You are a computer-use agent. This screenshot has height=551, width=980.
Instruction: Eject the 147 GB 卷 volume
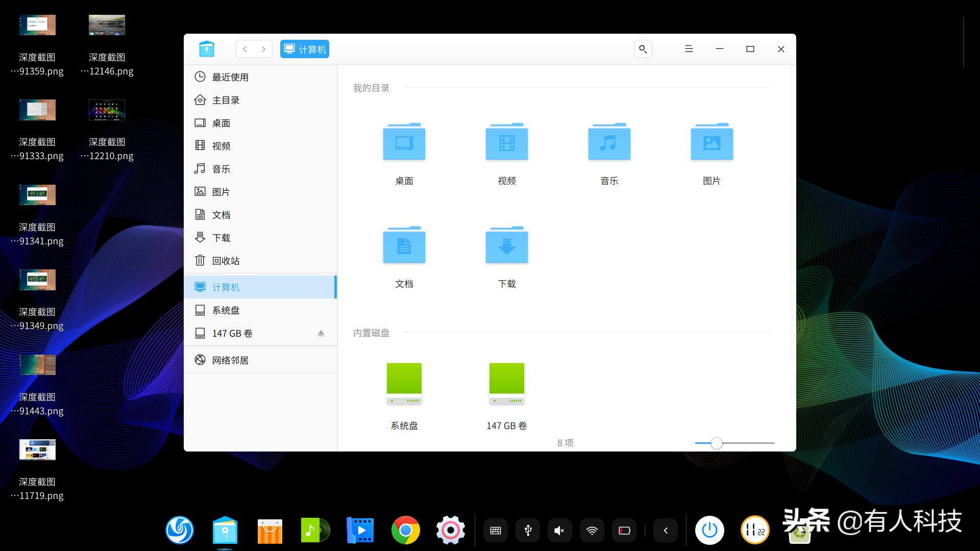pos(321,333)
